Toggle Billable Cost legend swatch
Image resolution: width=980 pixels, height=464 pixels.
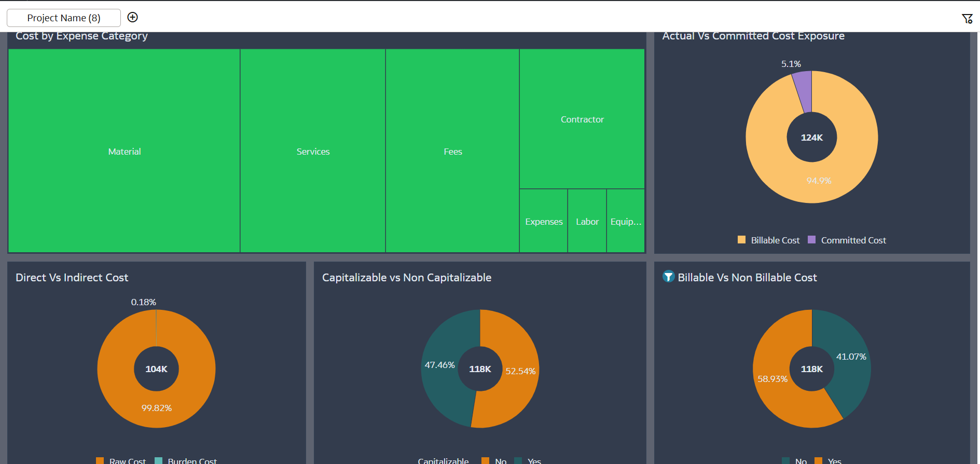[741, 240]
